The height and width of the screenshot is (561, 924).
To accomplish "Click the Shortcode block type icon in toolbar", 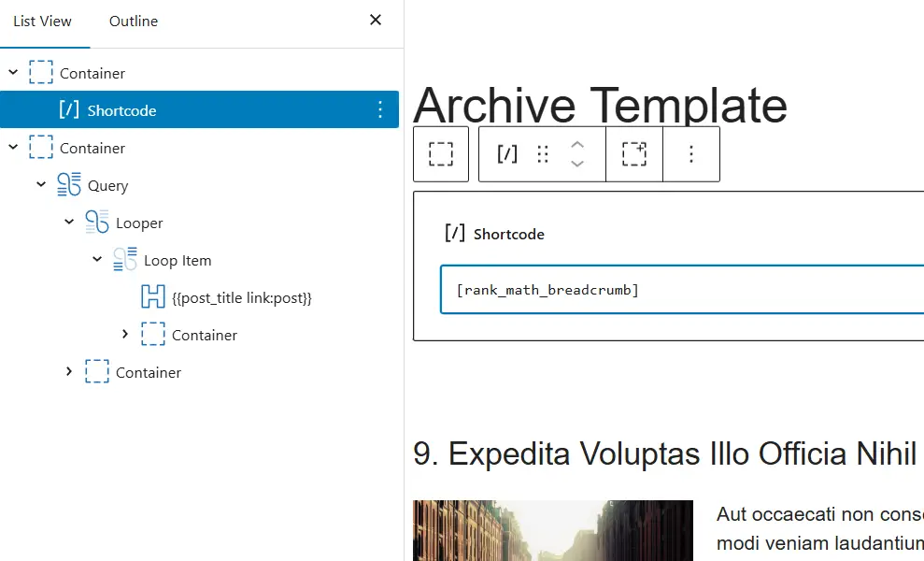I will 506,154.
